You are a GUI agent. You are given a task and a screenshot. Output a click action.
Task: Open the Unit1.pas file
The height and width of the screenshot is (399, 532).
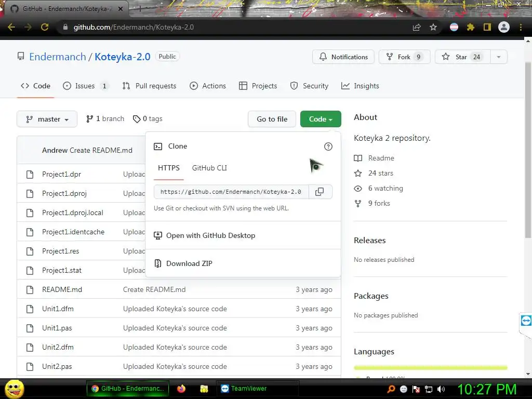[57, 328]
